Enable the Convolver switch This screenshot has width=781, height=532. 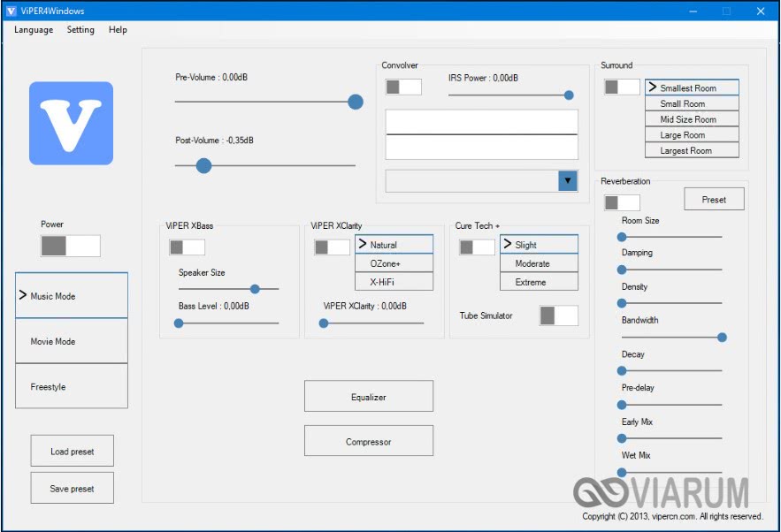(x=403, y=87)
